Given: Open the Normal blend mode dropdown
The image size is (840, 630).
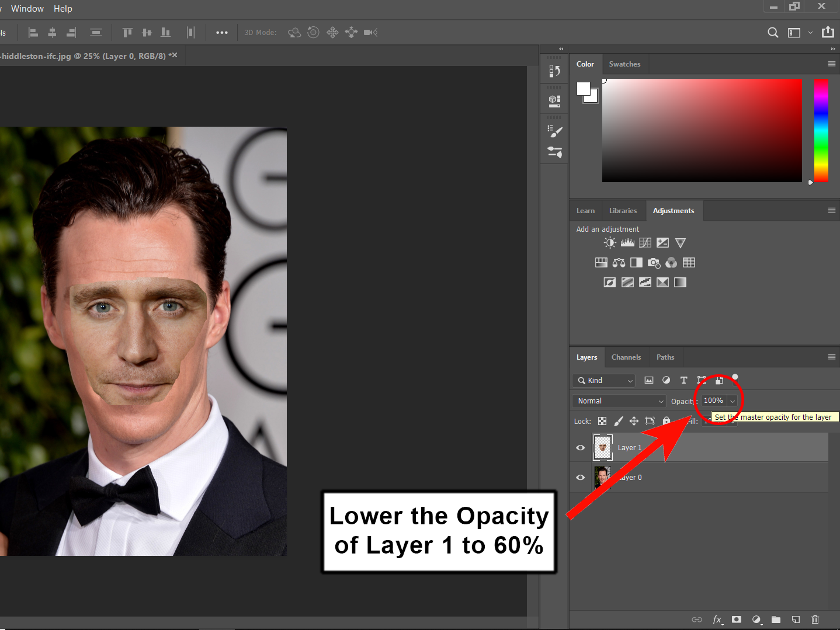Looking at the screenshot, I should pyautogui.click(x=619, y=401).
